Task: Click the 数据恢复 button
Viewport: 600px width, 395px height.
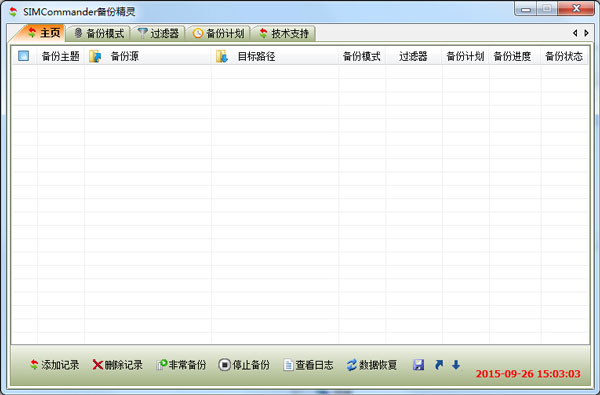Action: pyautogui.click(x=372, y=365)
